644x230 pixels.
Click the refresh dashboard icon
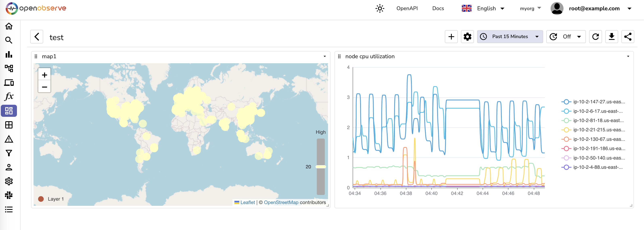tap(595, 37)
